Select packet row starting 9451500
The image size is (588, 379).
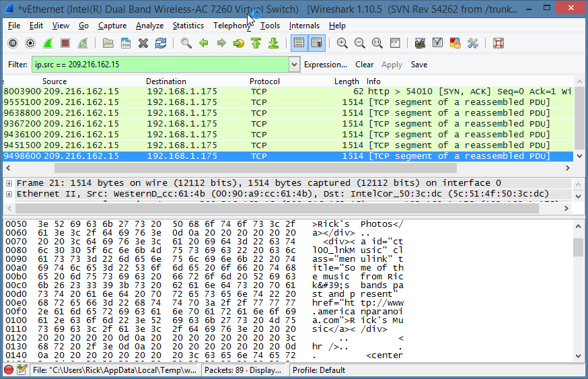click(x=288, y=145)
